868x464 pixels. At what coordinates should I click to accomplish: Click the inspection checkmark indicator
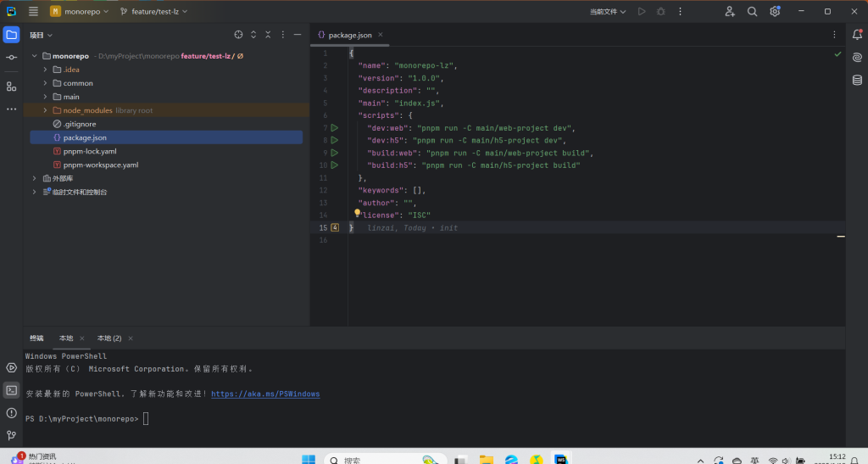pyautogui.click(x=837, y=53)
